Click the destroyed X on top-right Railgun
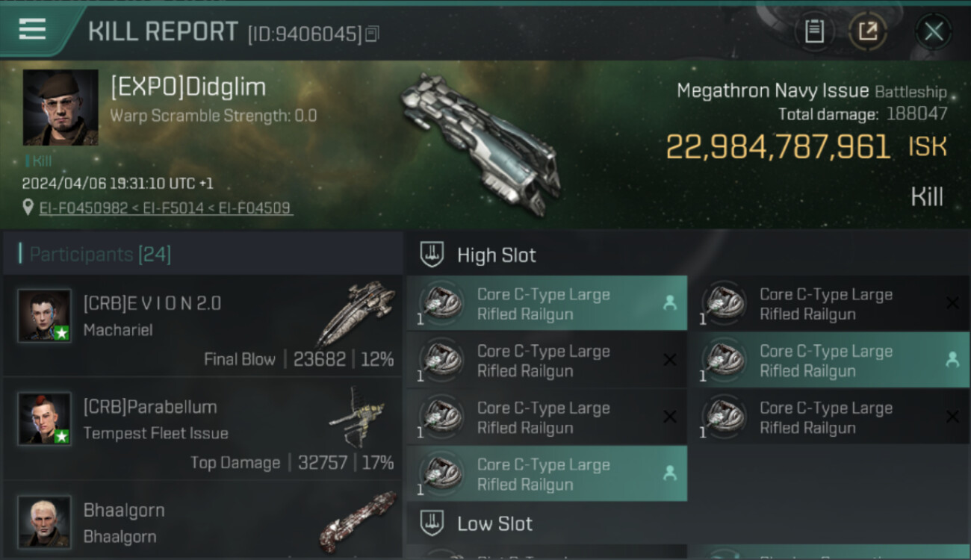 952,303
